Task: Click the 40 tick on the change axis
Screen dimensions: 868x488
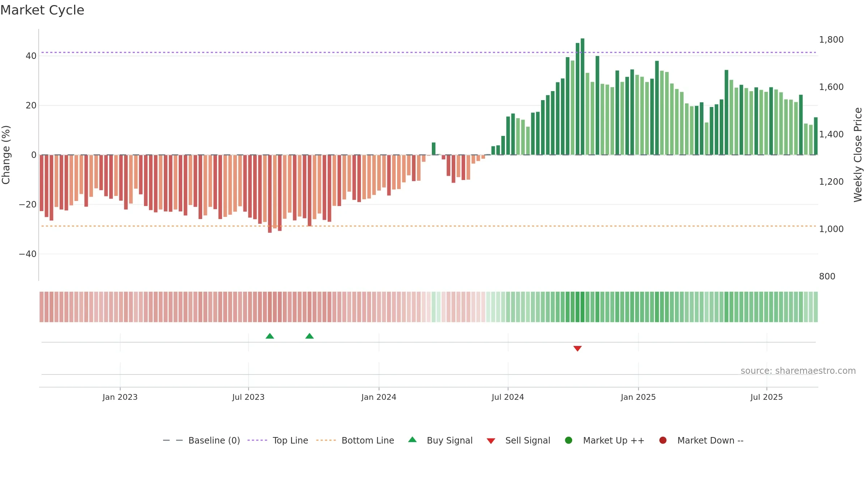Action: pos(31,56)
